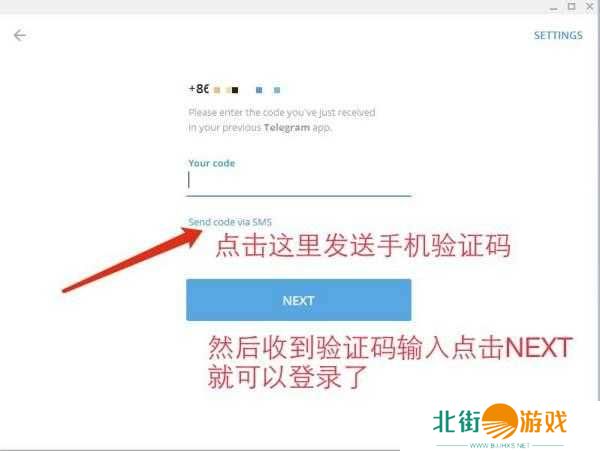Click the blurred phone digits after +86

click(247, 90)
